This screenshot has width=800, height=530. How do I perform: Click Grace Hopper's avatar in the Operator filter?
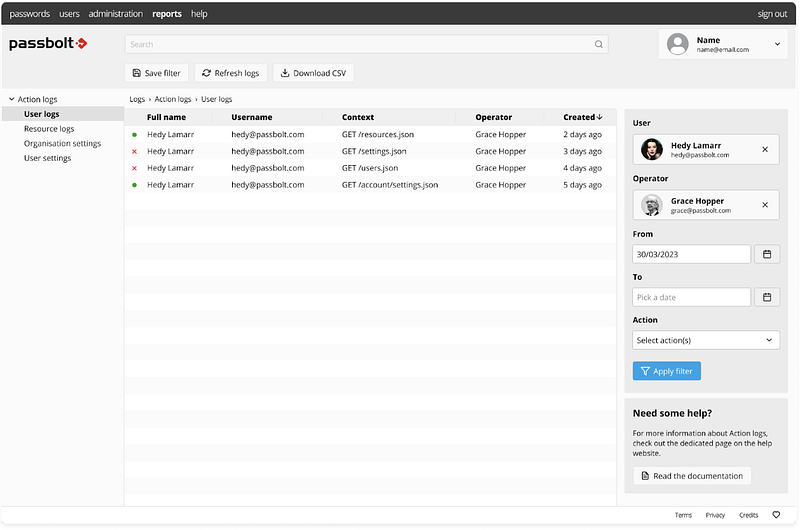coord(652,205)
